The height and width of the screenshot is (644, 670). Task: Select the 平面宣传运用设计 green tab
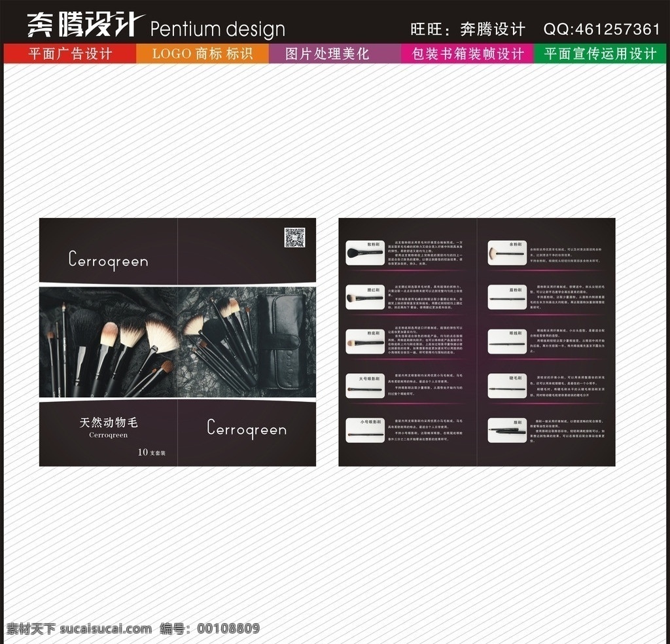coord(600,54)
